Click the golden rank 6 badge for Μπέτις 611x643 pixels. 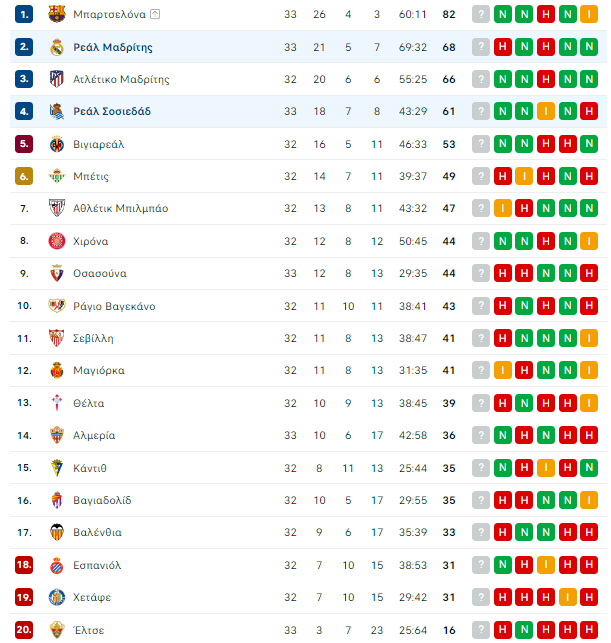24,176
